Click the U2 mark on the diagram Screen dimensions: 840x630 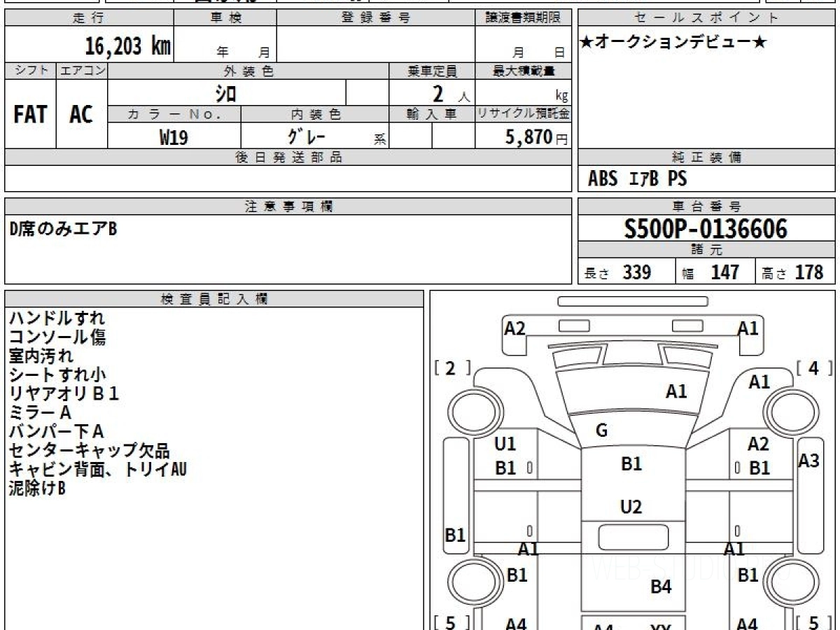point(631,507)
